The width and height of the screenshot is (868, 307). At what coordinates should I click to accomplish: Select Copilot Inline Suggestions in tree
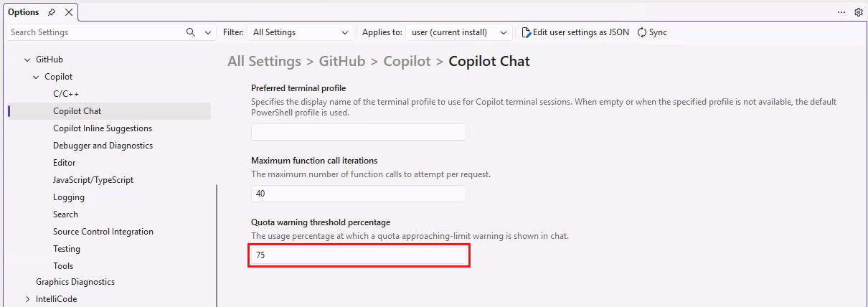[103, 128]
